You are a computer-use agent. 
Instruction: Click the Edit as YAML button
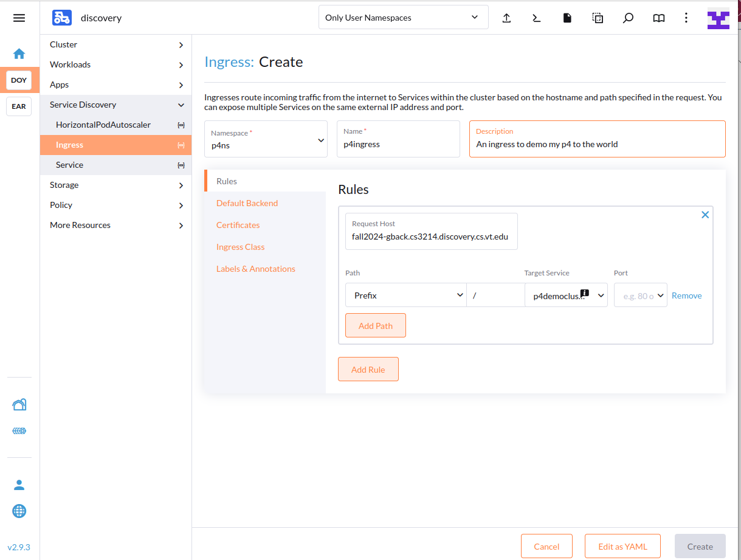[622, 546]
